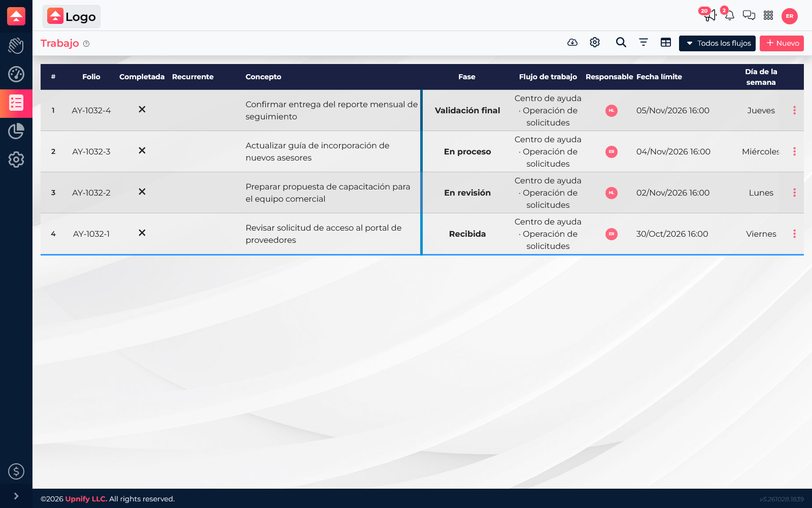
Task: Click the cloud download export icon
Action: coord(572,43)
